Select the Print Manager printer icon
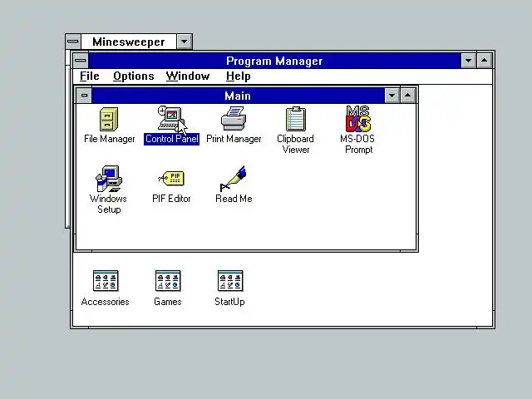The width and height of the screenshot is (532, 399). coord(234,118)
